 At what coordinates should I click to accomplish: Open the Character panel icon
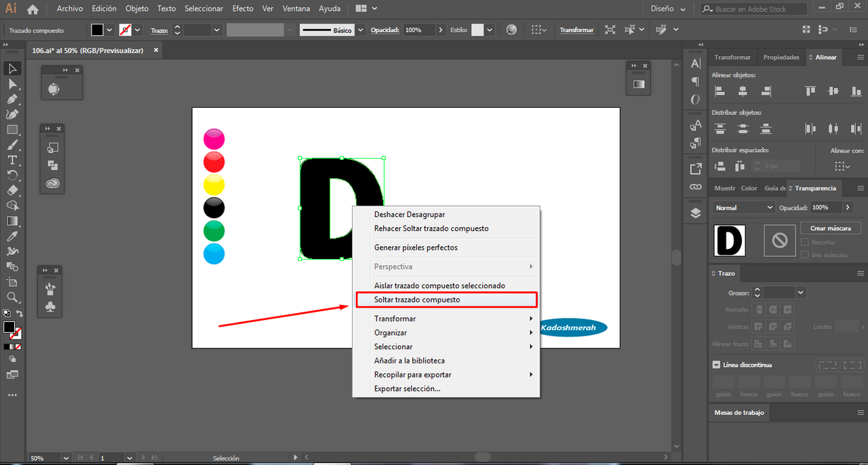coord(696,64)
